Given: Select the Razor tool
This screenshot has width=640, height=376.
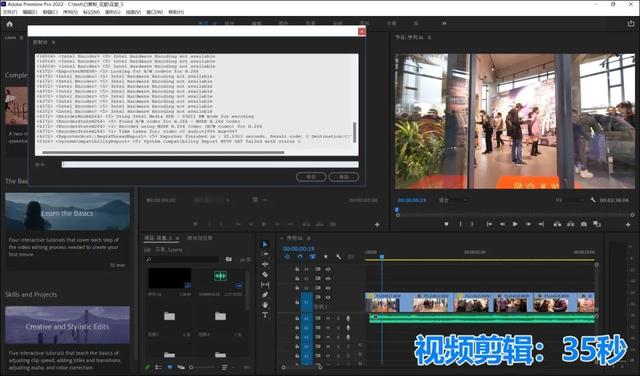Looking at the screenshot, I should (x=265, y=275).
